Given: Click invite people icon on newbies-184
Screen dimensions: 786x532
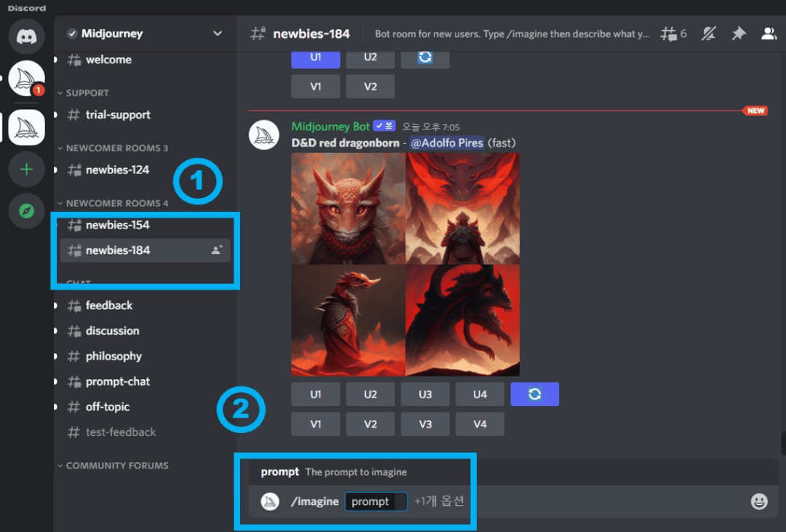Looking at the screenshot, I should (217, 250).
